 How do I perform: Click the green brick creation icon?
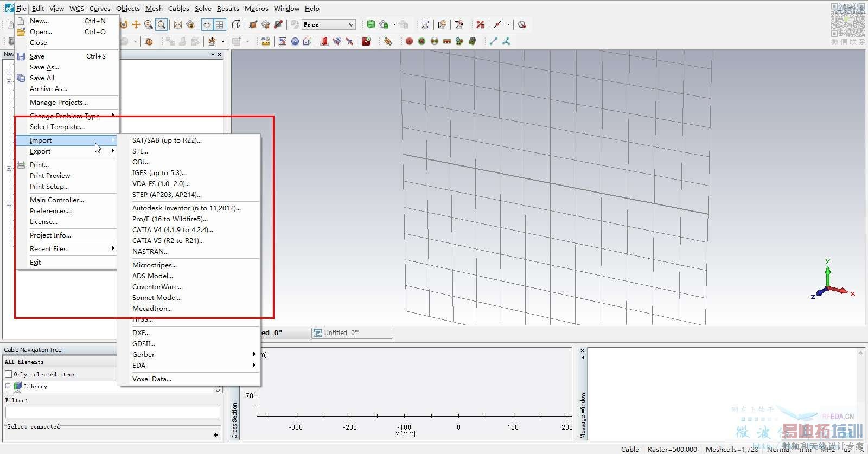pyautogui.click(x=371, y=24)
